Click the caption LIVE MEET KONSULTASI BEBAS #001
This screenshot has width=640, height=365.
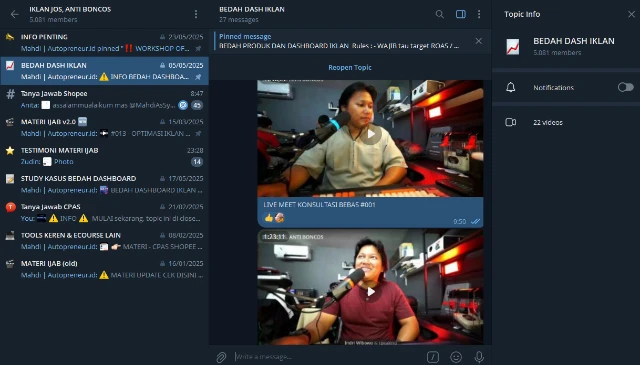[x=319, y=205]
